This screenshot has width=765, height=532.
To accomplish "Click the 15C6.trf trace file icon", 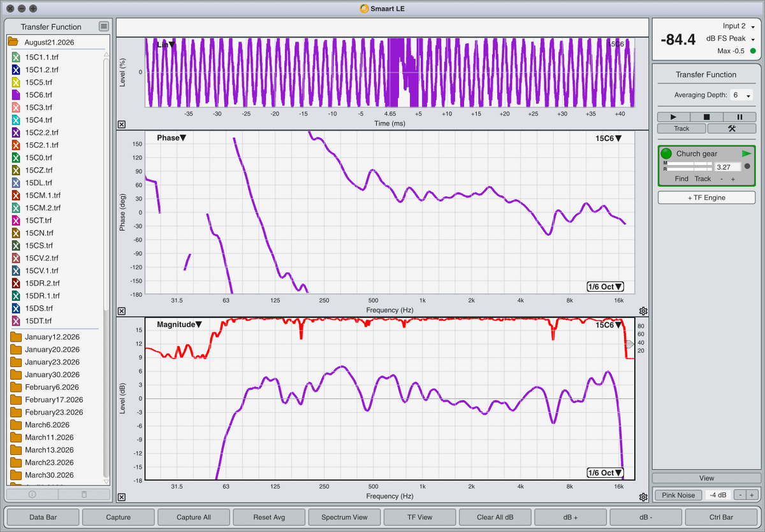I will point(17,94).
